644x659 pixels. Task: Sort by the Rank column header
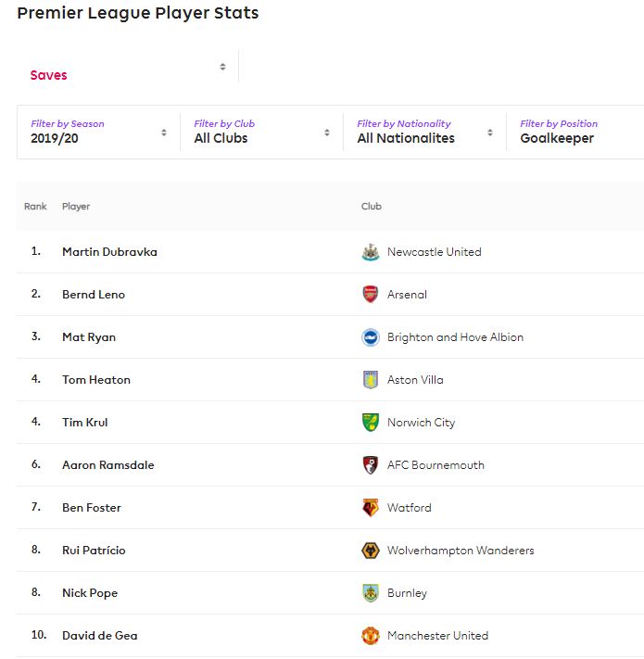pyautogui.click(x=35, y=207)
